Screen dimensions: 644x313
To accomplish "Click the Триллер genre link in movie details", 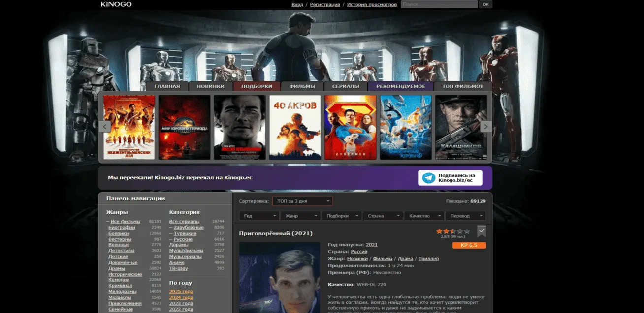I will point(429,259).
